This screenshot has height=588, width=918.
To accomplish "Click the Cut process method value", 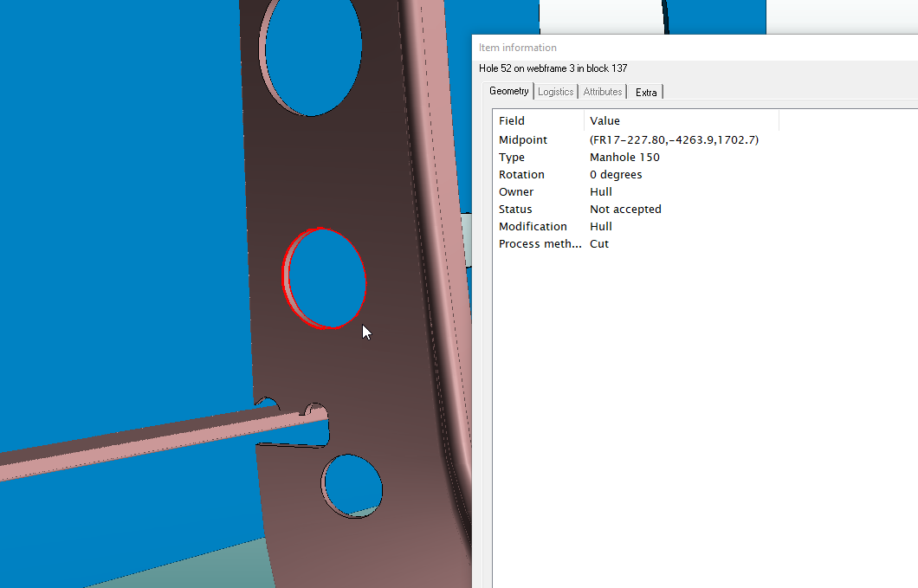I will [x=599, y=244].
